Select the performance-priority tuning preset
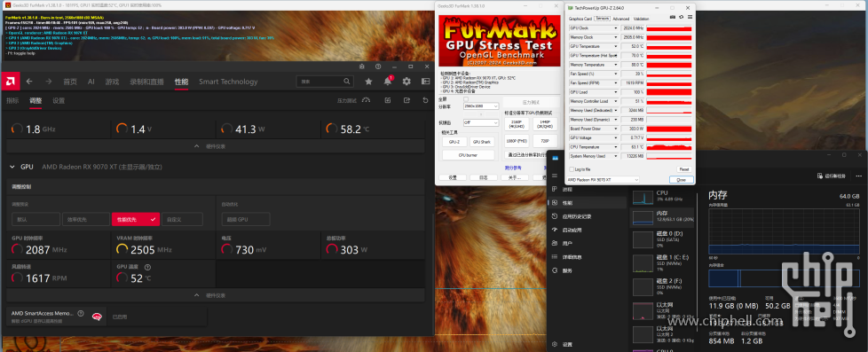Screen dimensions: 868x352 tap(136, 219)
